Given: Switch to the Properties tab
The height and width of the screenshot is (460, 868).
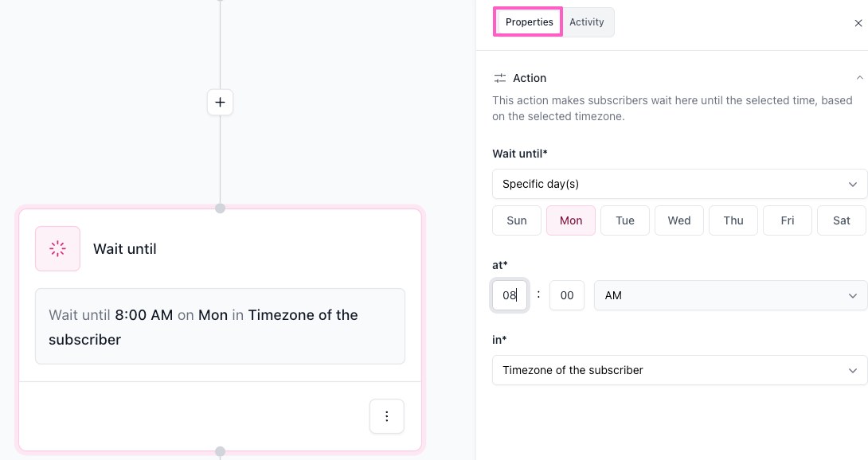Looking at the screenshot, I should [529, 22].
